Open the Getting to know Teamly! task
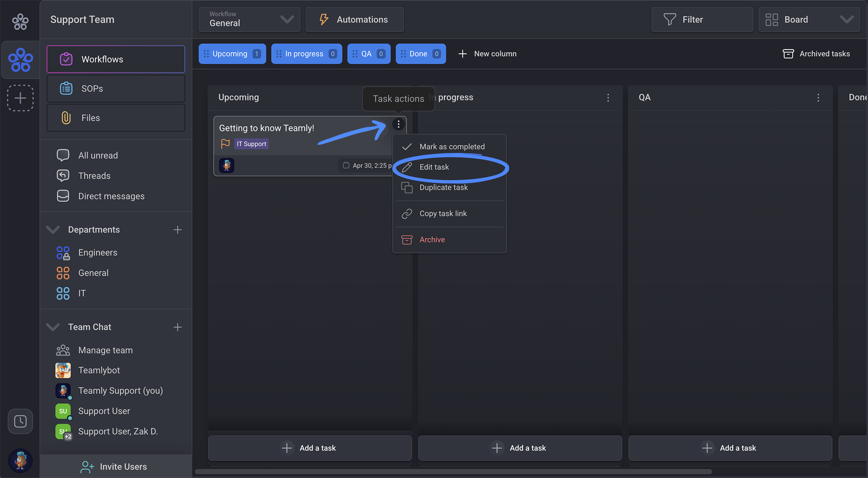Image resolution: width=868 pixels, height=478 pixels. (267, 128)
